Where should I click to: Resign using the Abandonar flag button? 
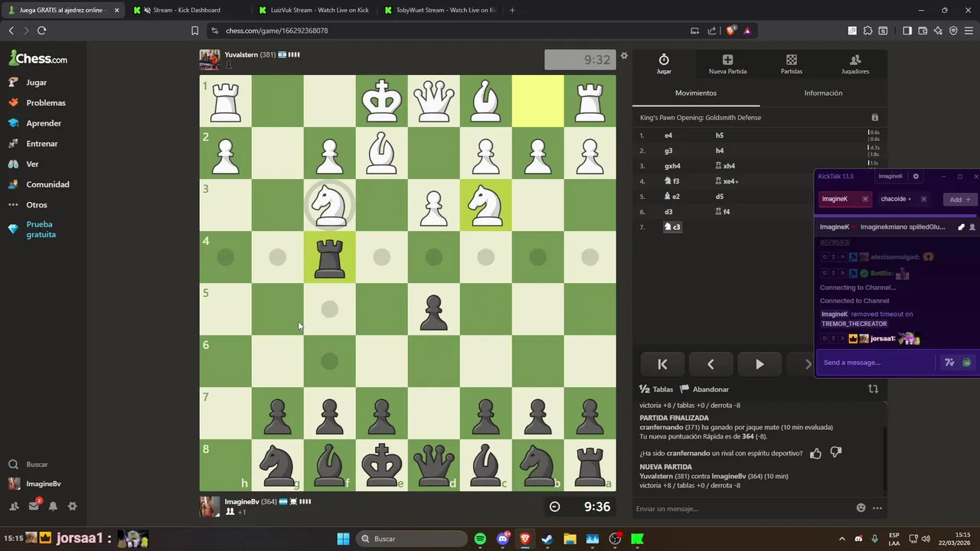click(704, 389)
